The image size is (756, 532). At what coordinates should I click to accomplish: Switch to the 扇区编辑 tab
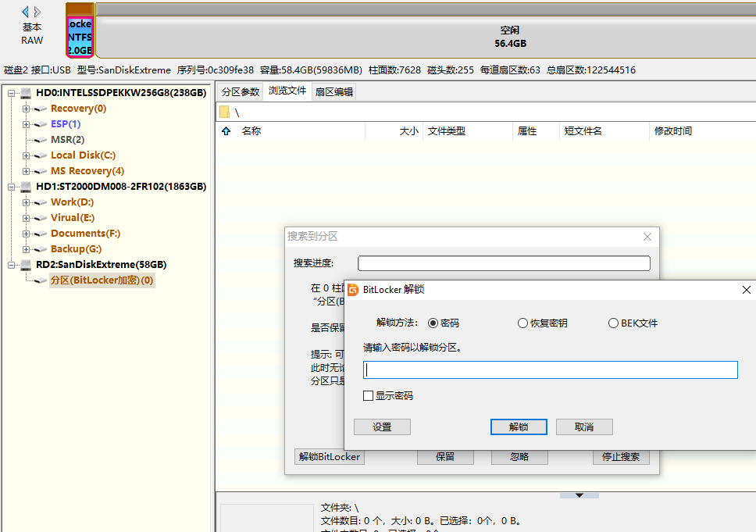334,91
